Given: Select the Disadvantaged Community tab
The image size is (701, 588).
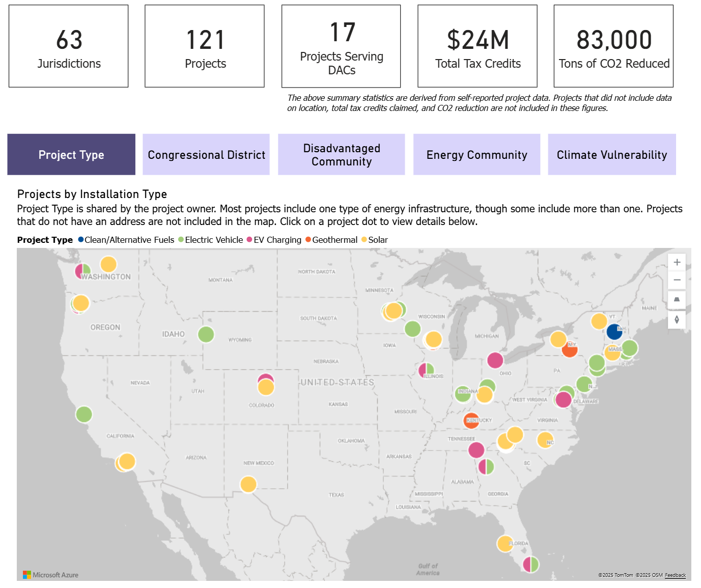Looking at the screenshot, I should (342, 155).
